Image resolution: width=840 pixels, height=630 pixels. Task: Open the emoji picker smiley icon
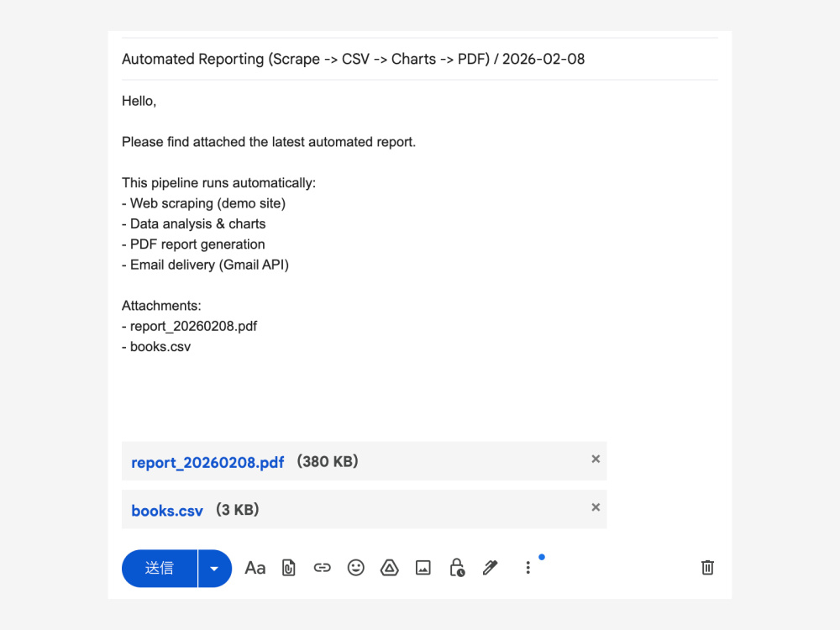pyautogui.click(x=355, y=568)
